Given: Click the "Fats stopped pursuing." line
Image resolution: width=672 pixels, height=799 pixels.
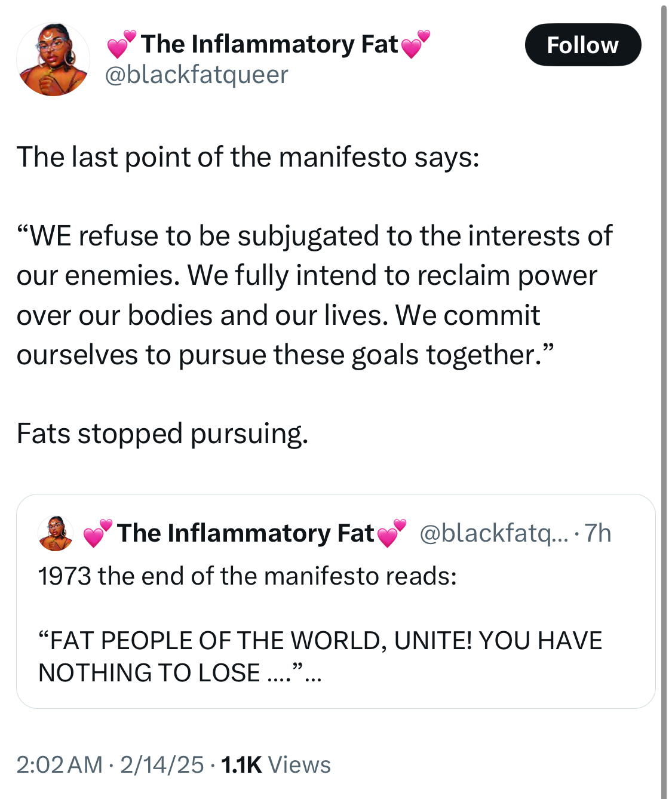Looking at the screenshot, I should (x=162, y=434).
